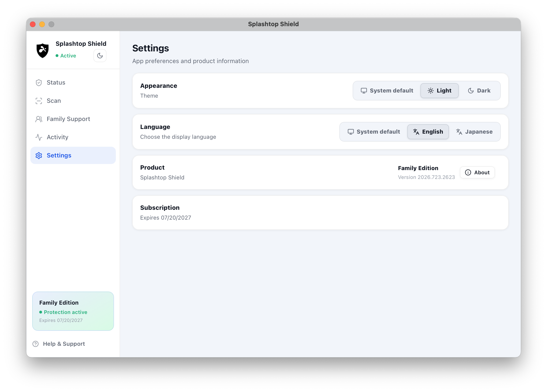Image resolution: width=547 pixels, height=392 pixels.
Task: Click the Help question mark icon
Action: click(36, 344)
